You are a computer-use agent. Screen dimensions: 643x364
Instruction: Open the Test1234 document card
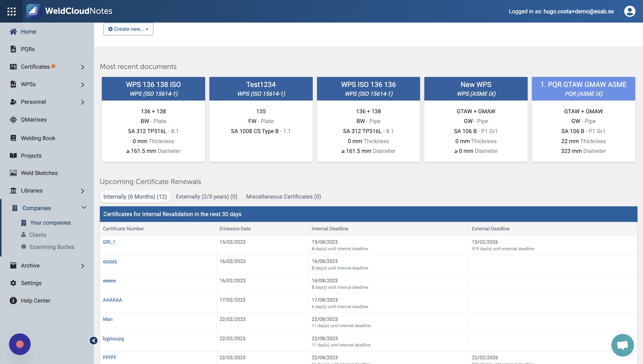[261, 119]
